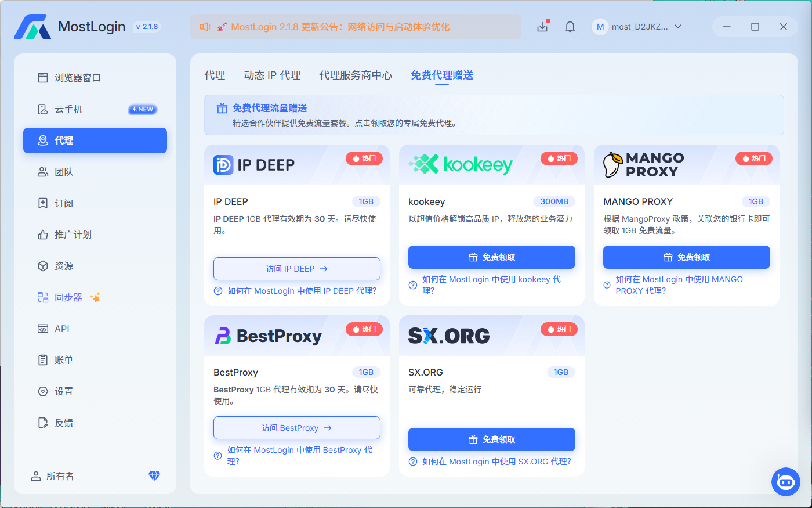Switch to the 代理服务商中心 tab
Viewport: 812px width, 508px height.
pos(356,75)
